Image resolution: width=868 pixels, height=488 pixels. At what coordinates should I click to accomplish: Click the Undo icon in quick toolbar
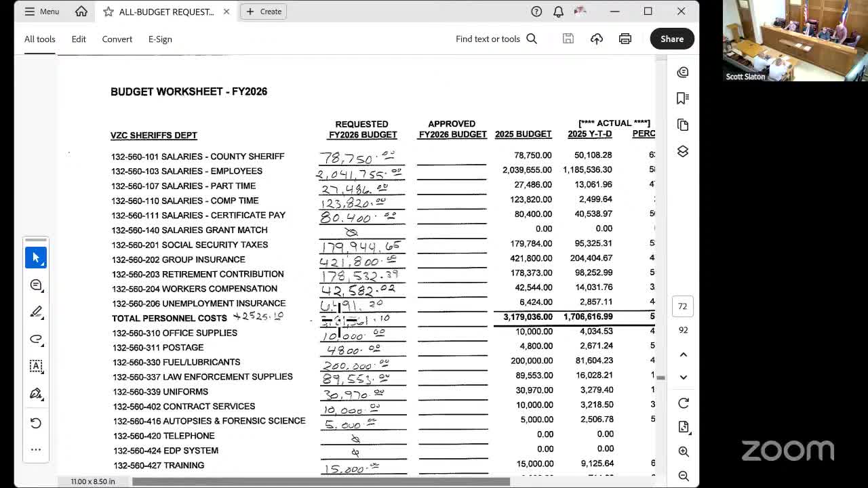pos(36,423)
